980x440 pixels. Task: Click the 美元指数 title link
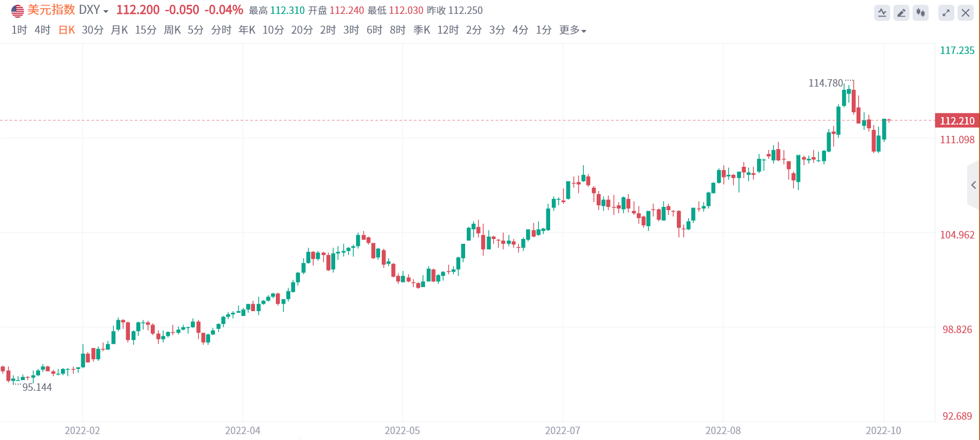tap(51, 10)
